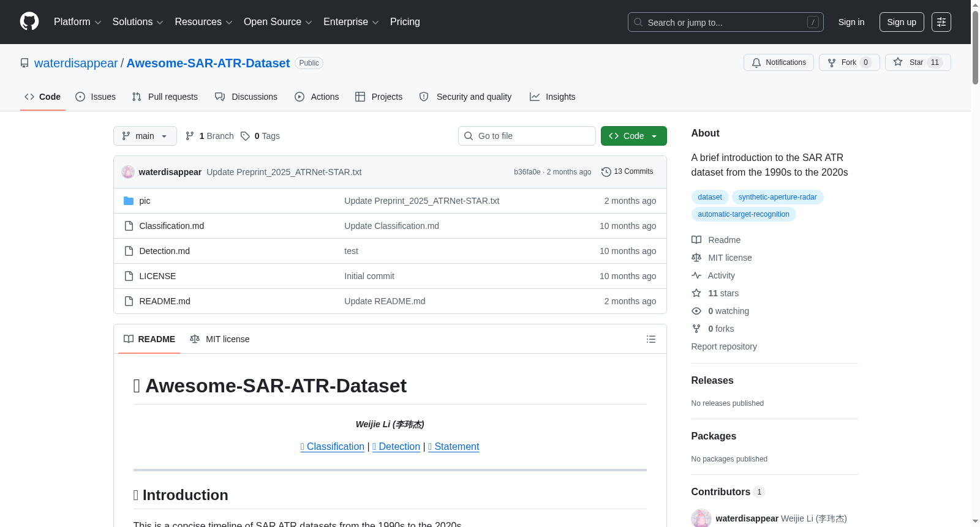
Task: Expand the main branch dropdown
Action: tap(145, 136)
